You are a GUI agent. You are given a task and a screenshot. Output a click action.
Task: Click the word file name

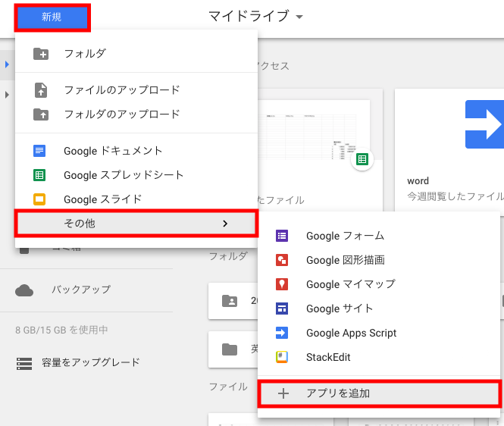click(418, 181)
